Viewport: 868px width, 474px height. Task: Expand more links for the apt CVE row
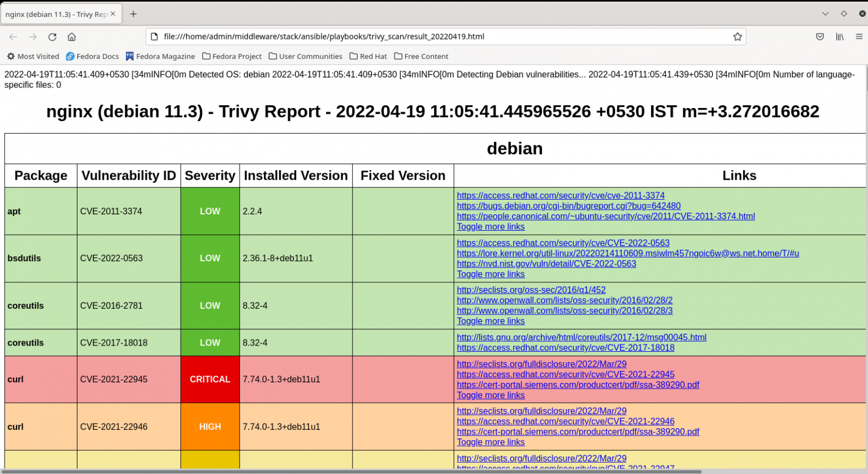tap(491, 226)
